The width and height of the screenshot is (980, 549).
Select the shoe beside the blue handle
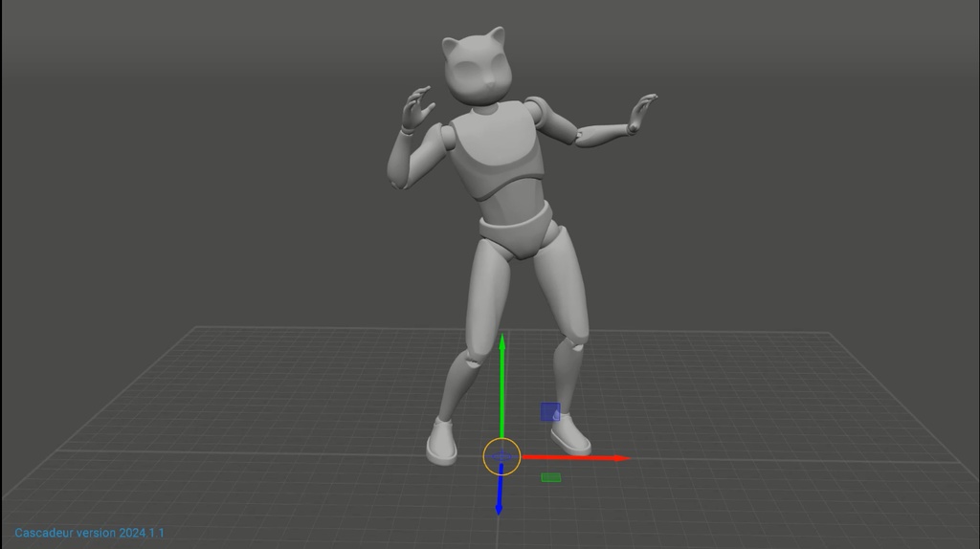570,433
